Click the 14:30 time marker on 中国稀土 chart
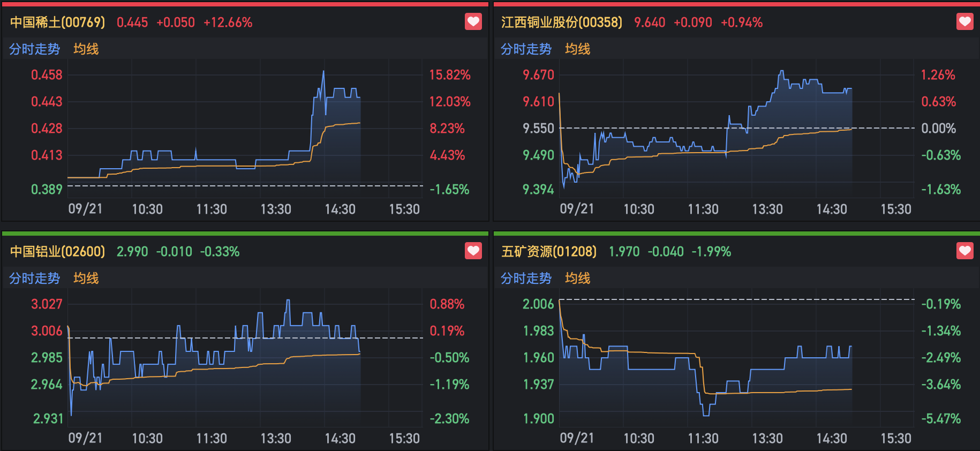980x451 pixels. [x=340, y=209]
